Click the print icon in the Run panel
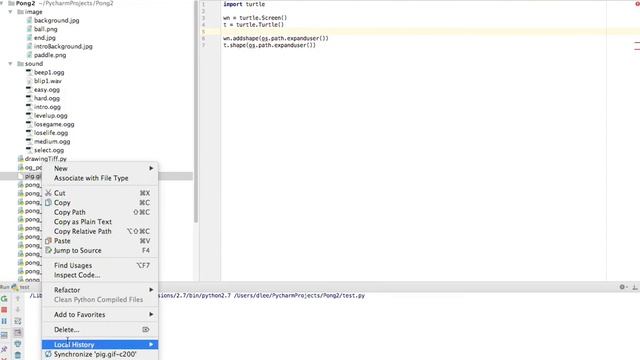The width and height of the screenshot is (640, 360). (18, 344)
